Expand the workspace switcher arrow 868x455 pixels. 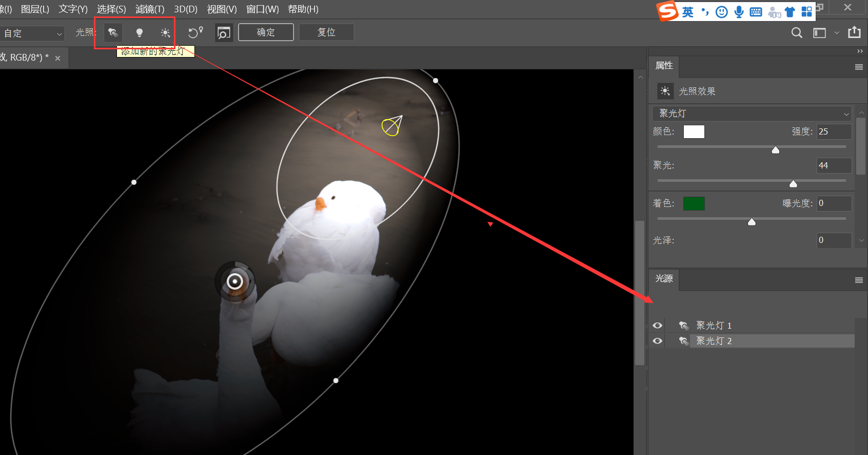837,33
